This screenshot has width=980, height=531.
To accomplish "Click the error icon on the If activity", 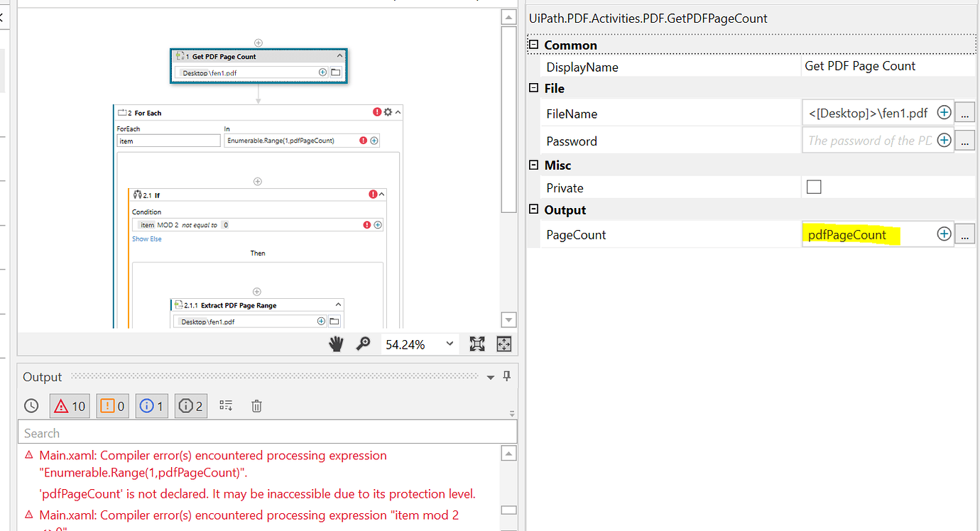I will 374,194.
